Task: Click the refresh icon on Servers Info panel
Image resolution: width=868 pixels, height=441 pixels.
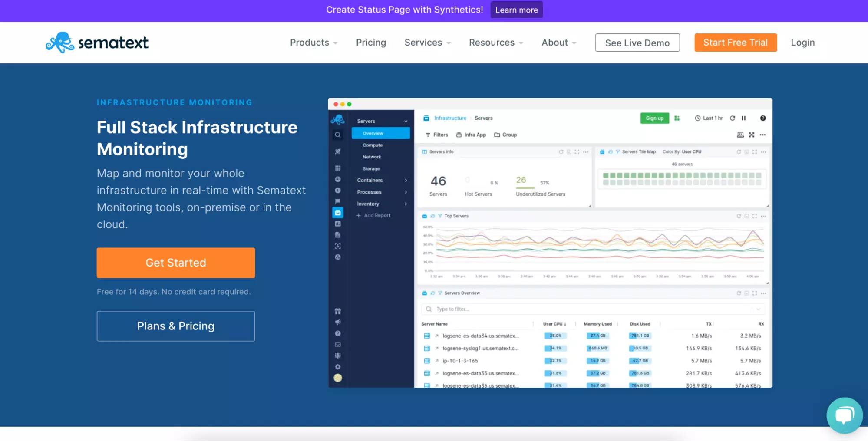Action: coord(561,152)
